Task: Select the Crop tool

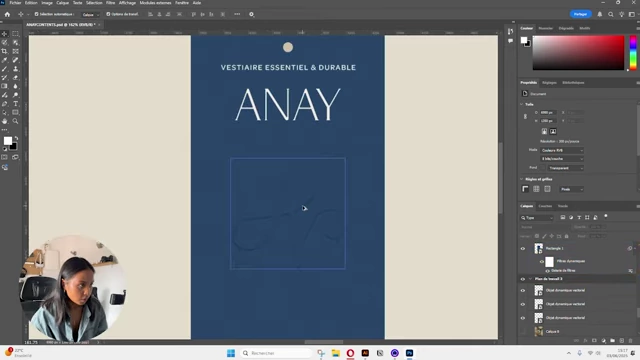Action: click(x=4, y=51)
